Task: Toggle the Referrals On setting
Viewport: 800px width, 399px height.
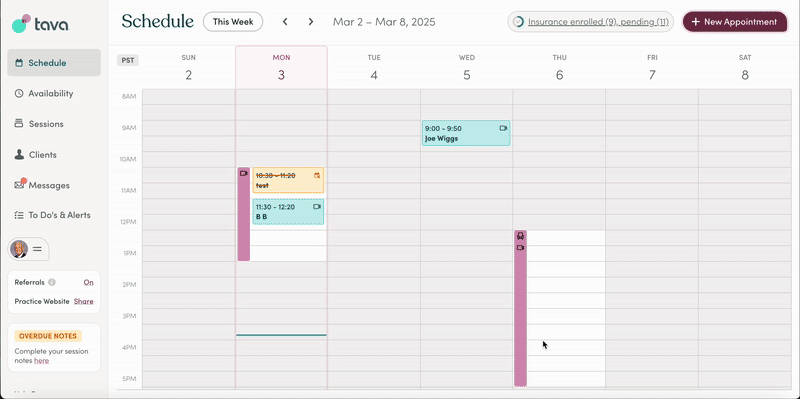Action: point(88,282)
